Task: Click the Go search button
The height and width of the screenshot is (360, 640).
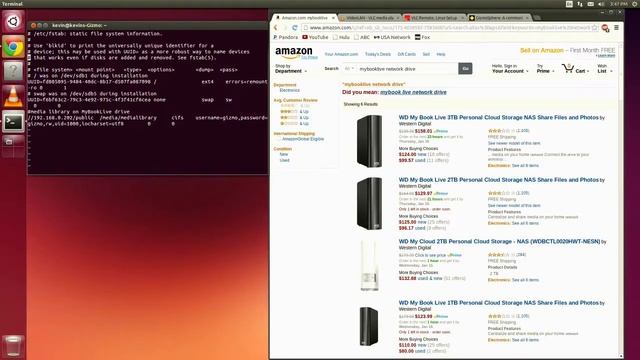Action: pos(465,69)
